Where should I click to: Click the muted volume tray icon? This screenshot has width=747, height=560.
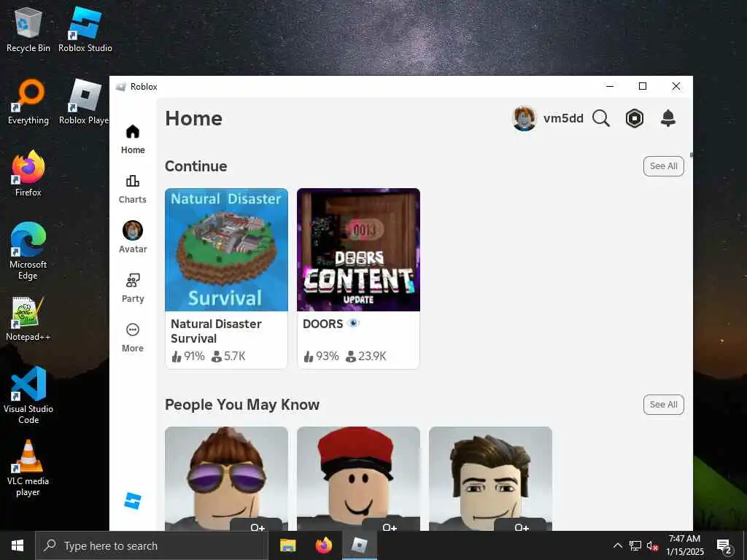(653, 545)
